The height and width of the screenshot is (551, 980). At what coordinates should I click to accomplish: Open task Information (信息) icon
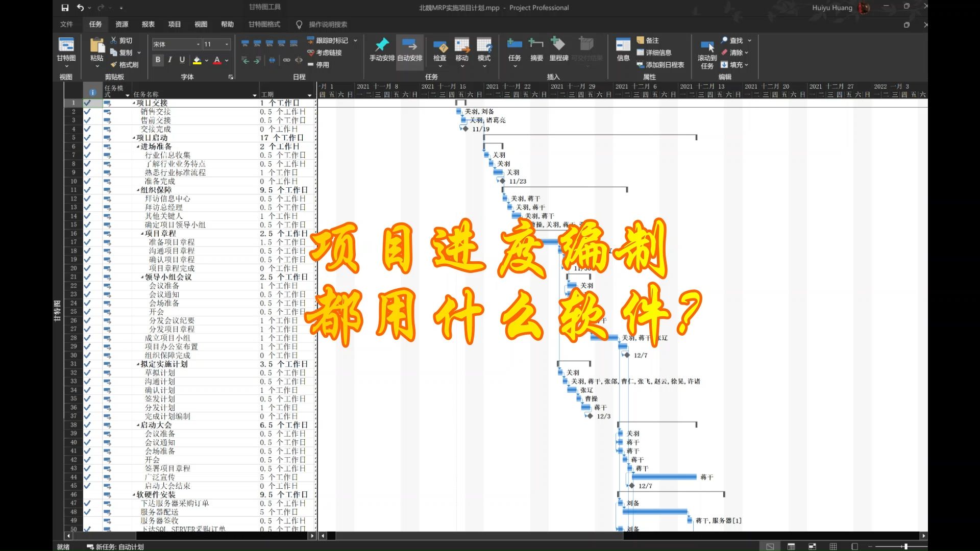(623, 45)
